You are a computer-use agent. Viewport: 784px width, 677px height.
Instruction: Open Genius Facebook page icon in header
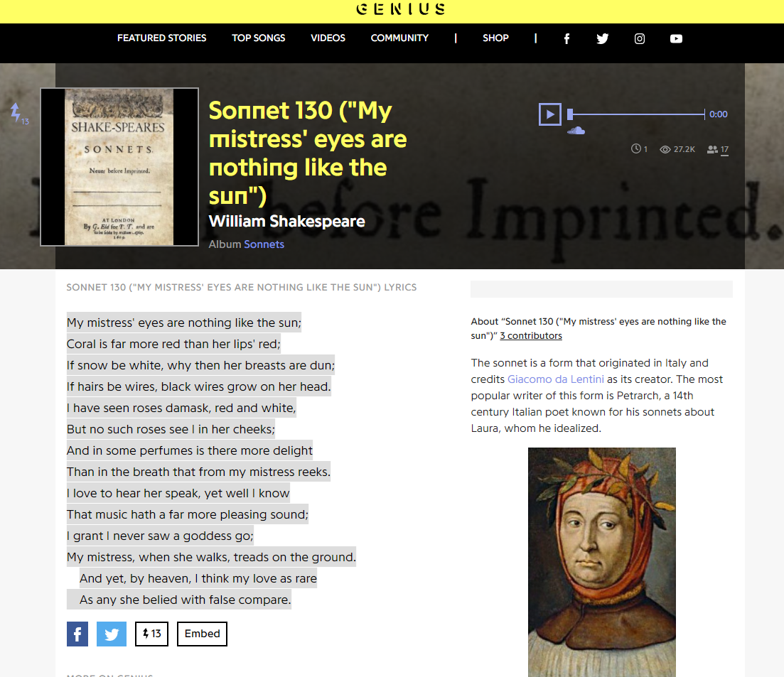566,39
